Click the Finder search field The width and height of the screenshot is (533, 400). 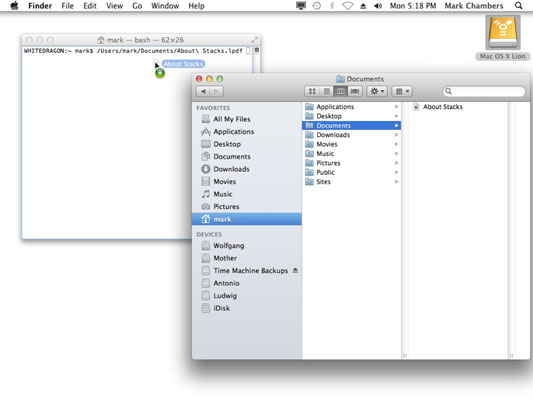coord(484,91)
